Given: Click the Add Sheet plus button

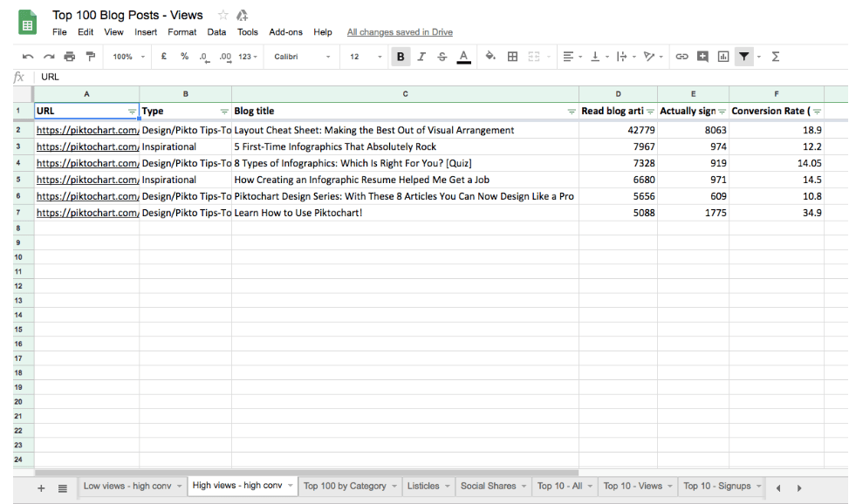Looking at the screenshot, I should (41, 488).
